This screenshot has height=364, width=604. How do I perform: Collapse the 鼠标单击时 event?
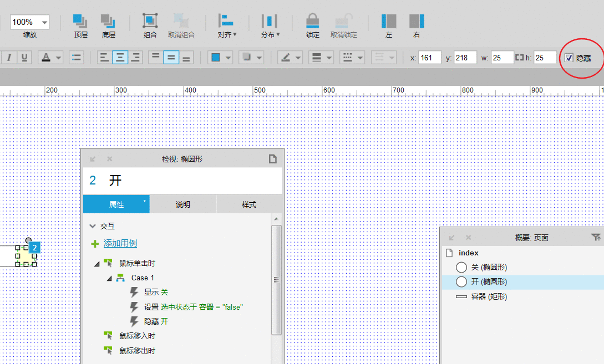click(x=97, y=264)
